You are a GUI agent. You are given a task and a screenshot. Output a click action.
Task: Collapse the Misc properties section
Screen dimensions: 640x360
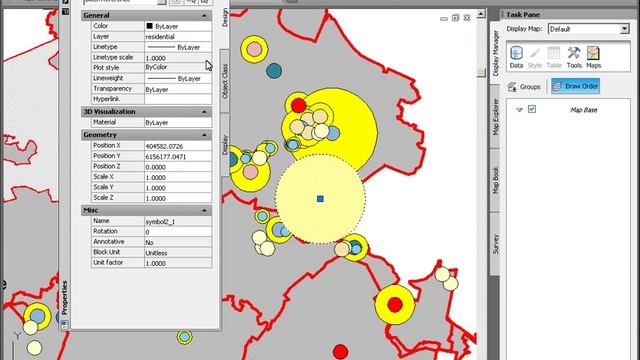[204, 211]
